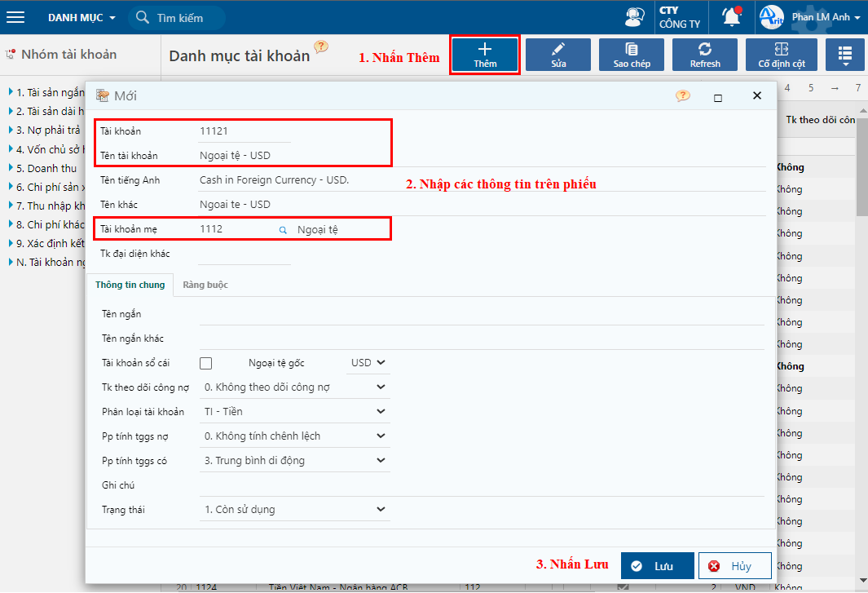Click the Cố định cột button
The width and height of the screenshot is (868, 593).
[782, 55]
